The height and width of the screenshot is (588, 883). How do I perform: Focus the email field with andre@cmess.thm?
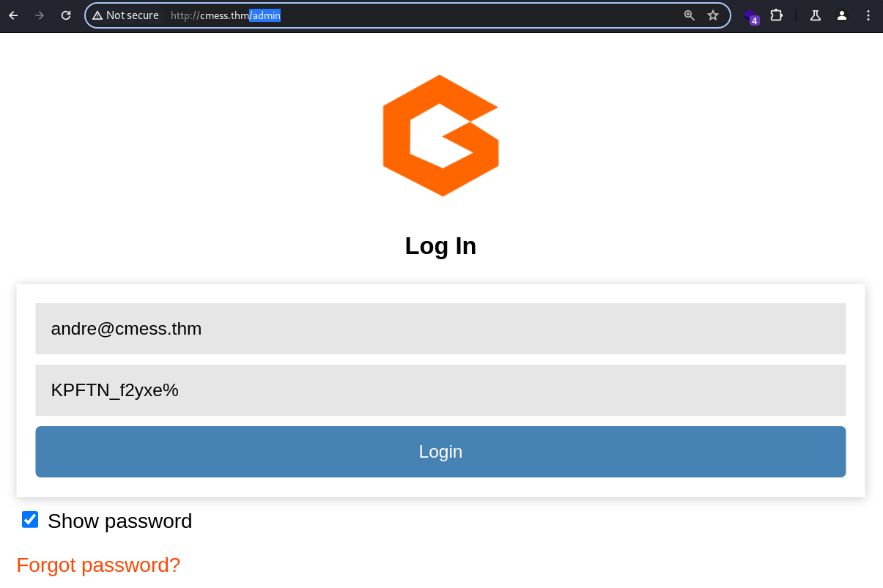pyautogui.click(x=440, y=329)
